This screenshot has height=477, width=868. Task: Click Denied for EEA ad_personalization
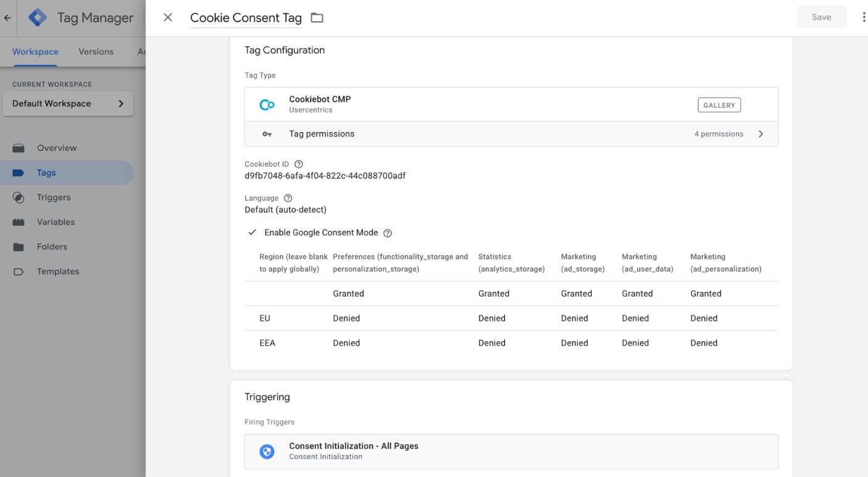pos(704,343)
